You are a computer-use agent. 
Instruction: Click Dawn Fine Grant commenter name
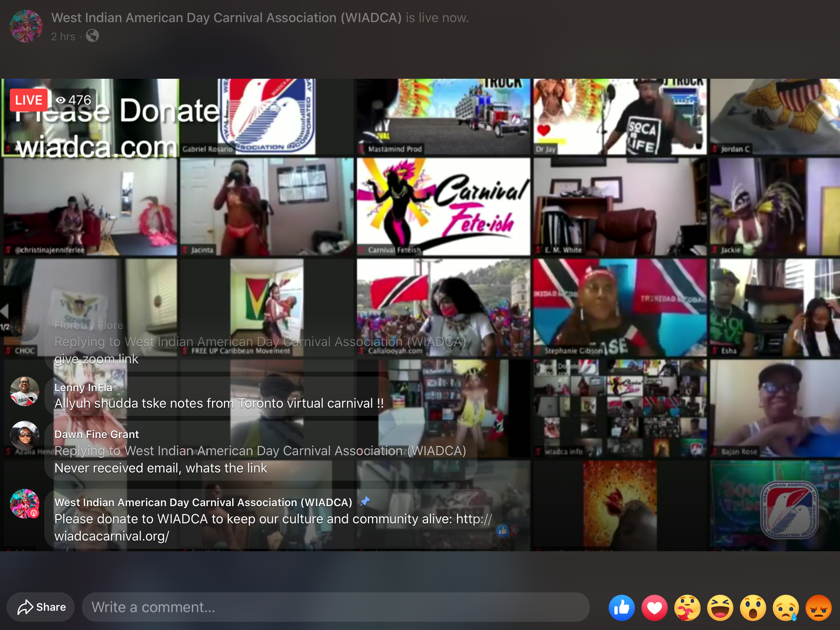pos(96,434)
